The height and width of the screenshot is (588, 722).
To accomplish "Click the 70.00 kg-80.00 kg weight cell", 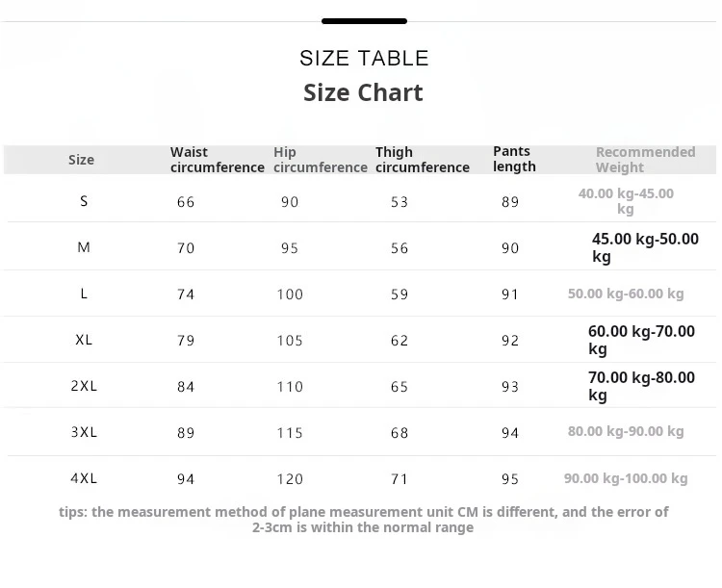I will coord(641,386).
